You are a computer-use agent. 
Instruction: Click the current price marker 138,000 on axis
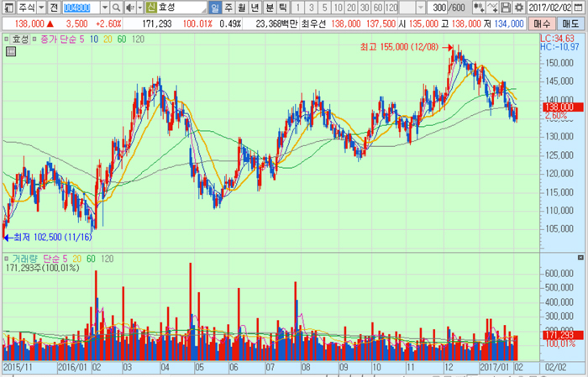click(556, 107)
